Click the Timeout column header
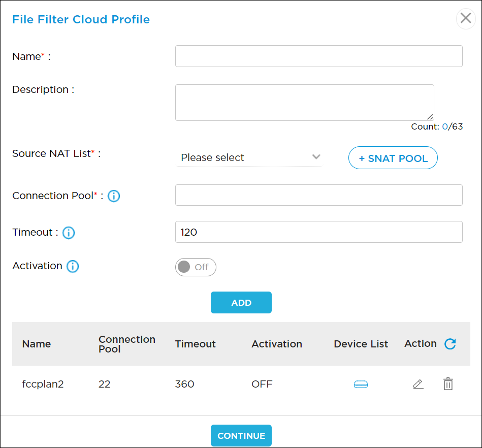The width and height of the screenshot is (482, 448). (x=195, y=344)
